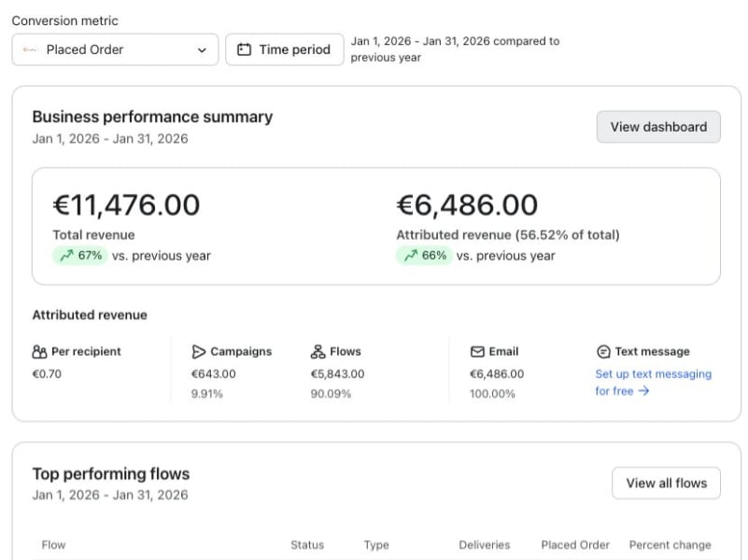The width and height of the screenshot is (748, 560).
Task: Click the 'Attributed revenue' section heading
Action: tap(90, 315)
